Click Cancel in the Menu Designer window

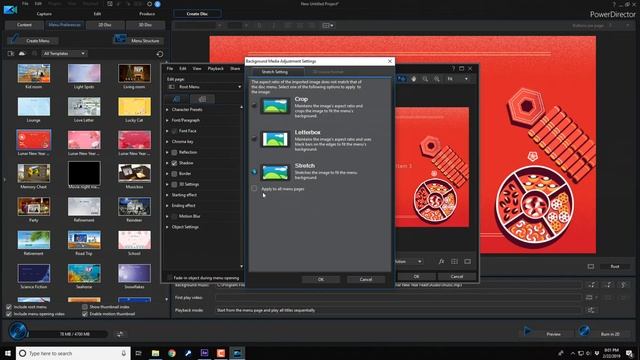(457, 276)
